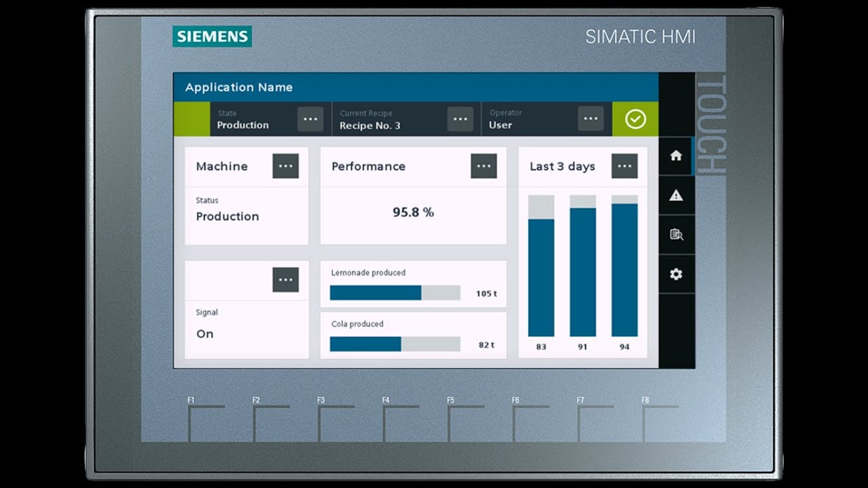Click the F1 function key
Image resolution: width=868 pixels, height=488 pixels.
tap(206, 420)
